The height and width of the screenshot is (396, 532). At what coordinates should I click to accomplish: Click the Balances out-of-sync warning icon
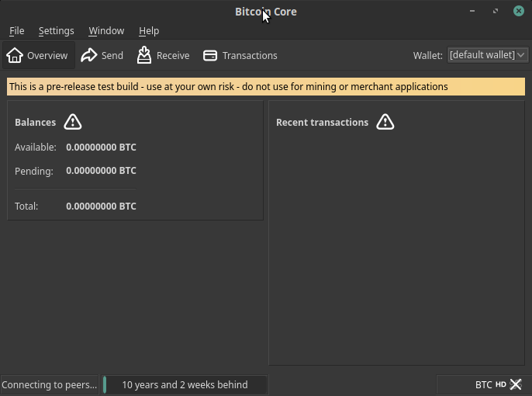[73, 122]
